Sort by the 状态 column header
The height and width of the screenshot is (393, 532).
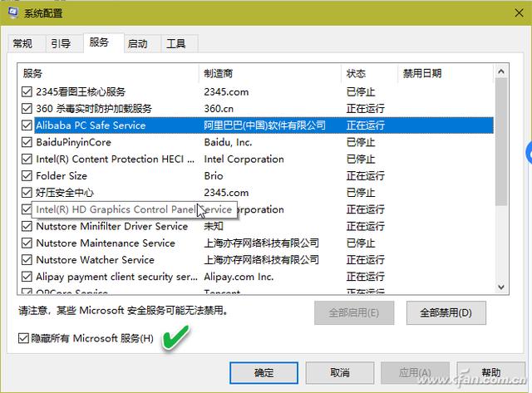pos(369,73)
